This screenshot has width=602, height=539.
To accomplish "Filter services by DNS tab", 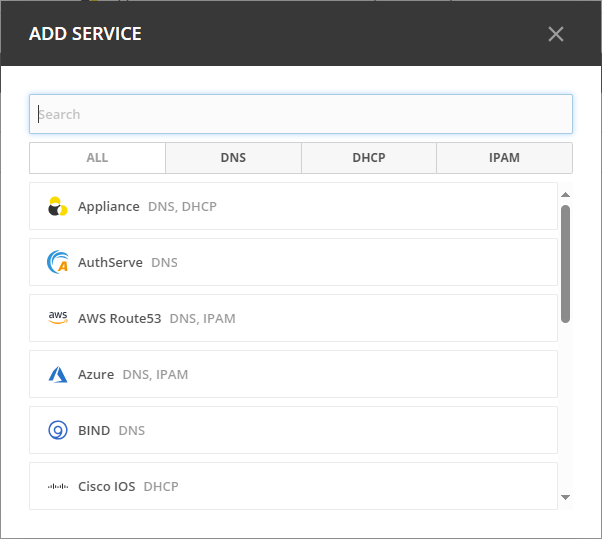I will 233,158.
